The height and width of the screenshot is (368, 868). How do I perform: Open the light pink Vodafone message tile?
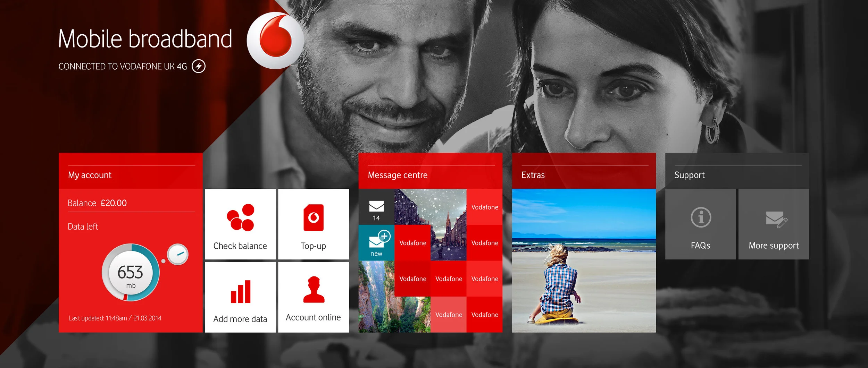[449, 315]
